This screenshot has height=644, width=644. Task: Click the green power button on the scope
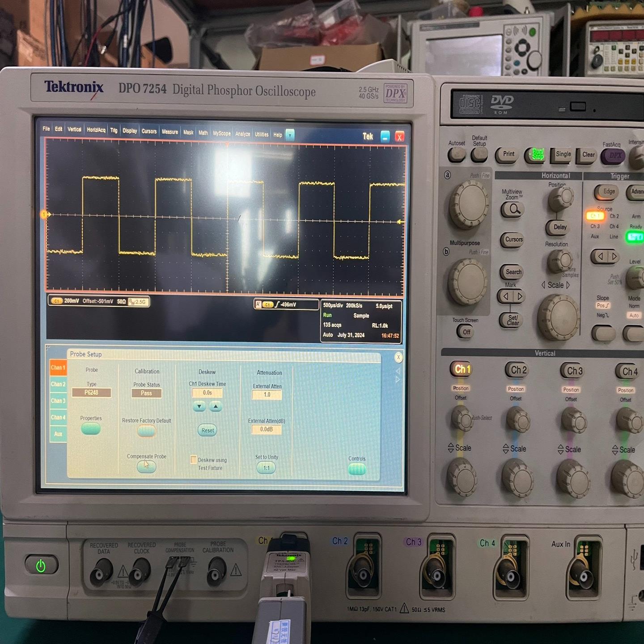click(41, 565)
